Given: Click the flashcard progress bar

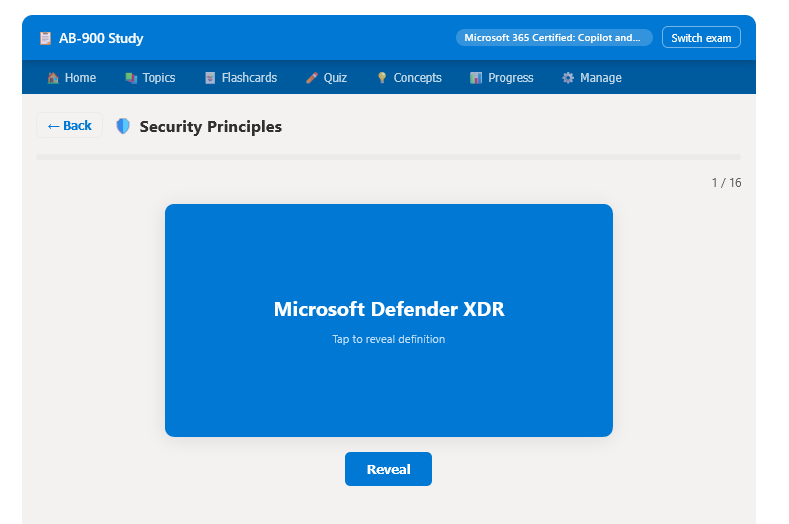Looking at the screenshot, I should (388, 157).
